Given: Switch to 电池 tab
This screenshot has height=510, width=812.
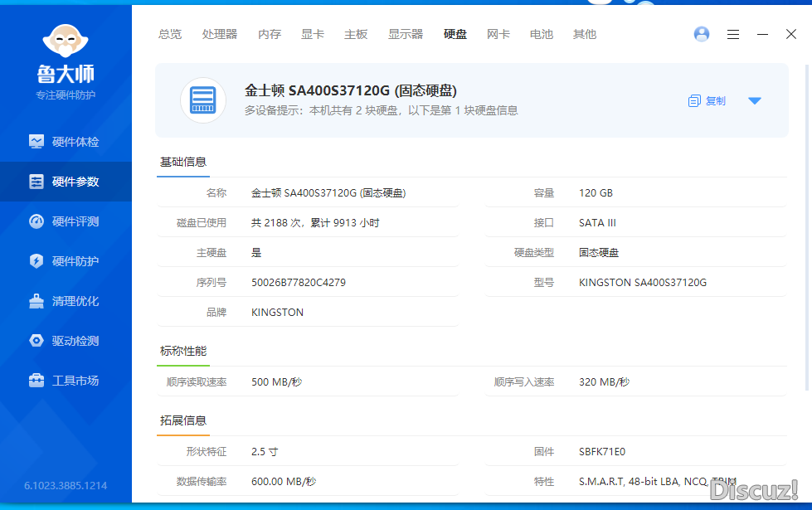Looking at the screenshot, I should coord(541,34).
